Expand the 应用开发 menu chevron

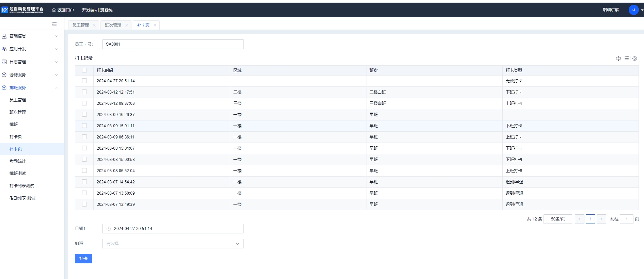[57, 49]
